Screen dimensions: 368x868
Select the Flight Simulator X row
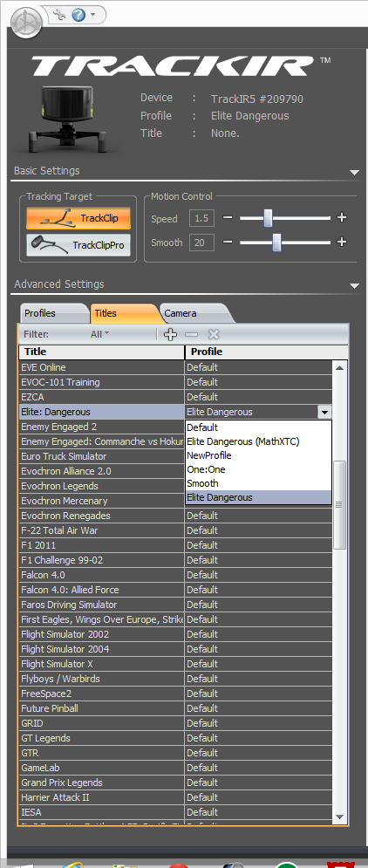coord(101,664)
